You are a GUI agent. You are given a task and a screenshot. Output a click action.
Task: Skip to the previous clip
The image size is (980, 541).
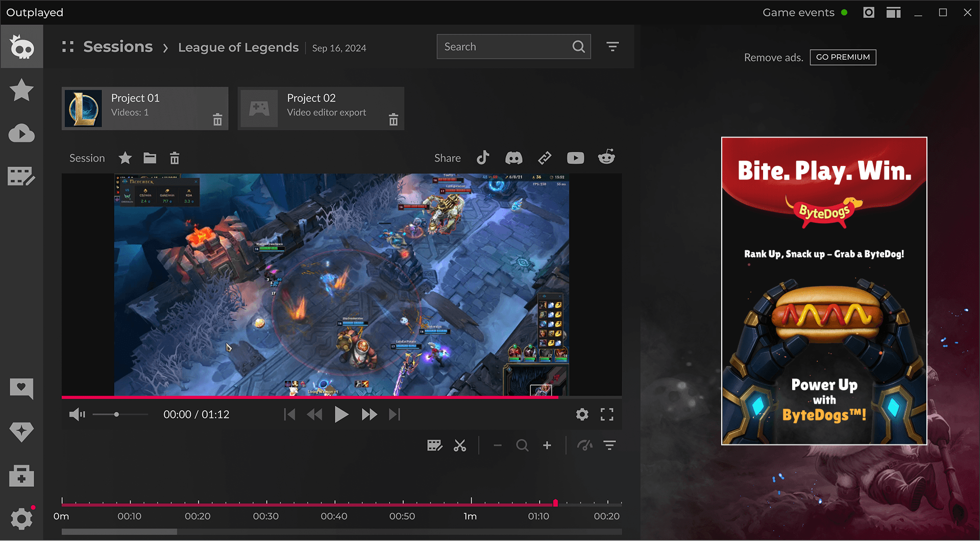[289, 414]
